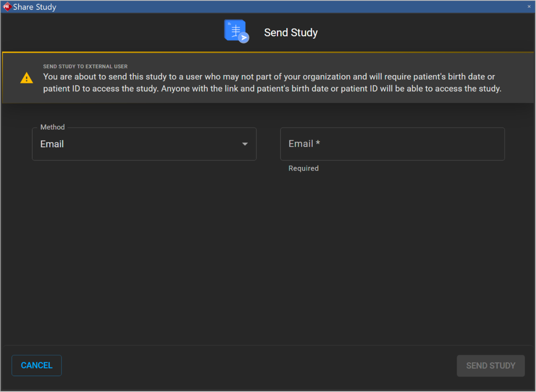Image resolution: width=536 pixels, height=392 pixels.
Task: Click the Method field label
Action: click(52, 127)
